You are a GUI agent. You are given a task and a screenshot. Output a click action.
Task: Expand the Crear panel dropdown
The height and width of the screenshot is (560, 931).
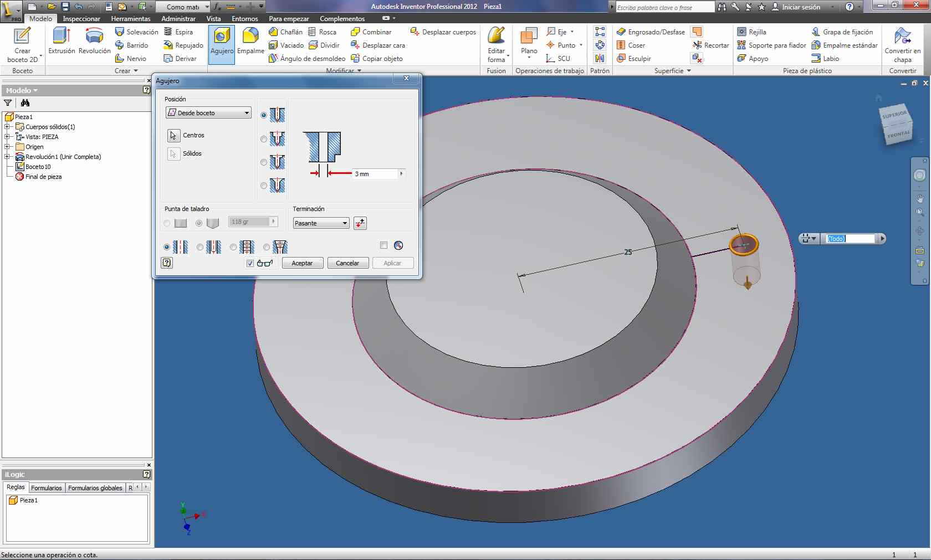(x=126, y=71)
